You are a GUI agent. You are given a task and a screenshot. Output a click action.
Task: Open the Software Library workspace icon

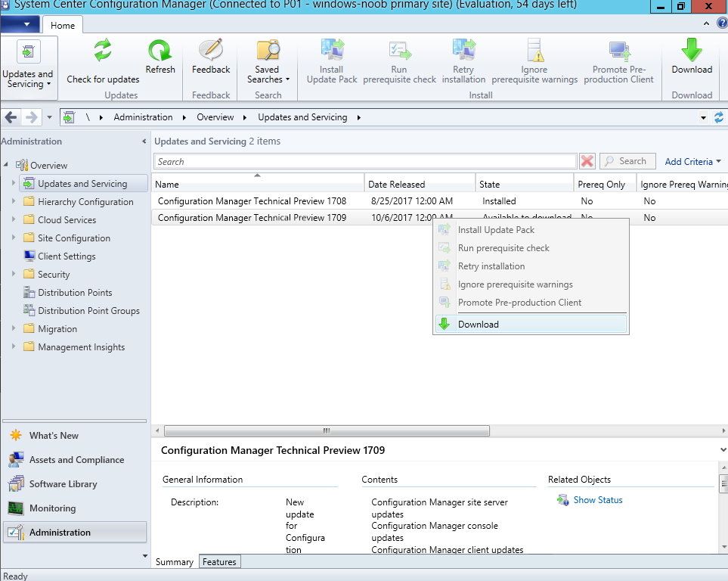pos(16,484)
